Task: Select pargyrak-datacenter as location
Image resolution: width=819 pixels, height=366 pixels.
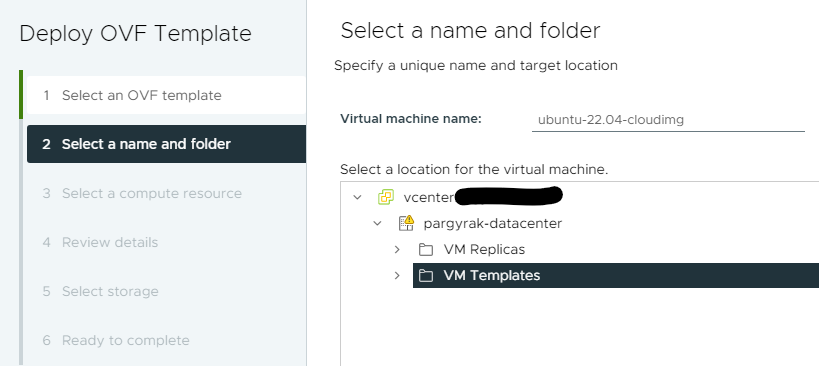Action: [x=493, y=223]
